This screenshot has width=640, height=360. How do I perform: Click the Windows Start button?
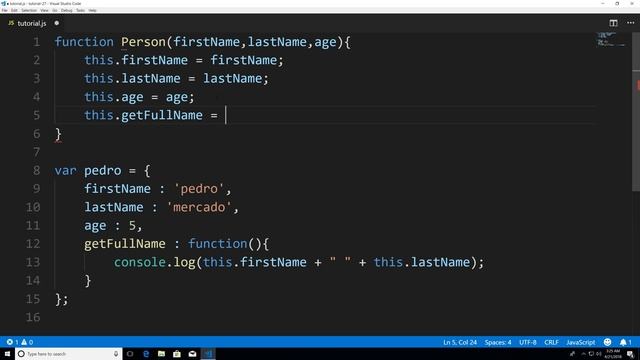tap(7, 354)
